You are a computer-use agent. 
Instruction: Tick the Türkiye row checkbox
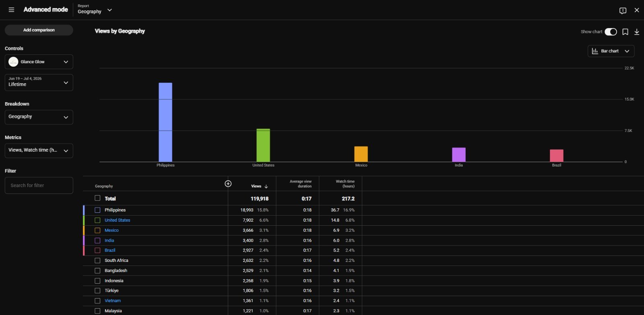97,290
